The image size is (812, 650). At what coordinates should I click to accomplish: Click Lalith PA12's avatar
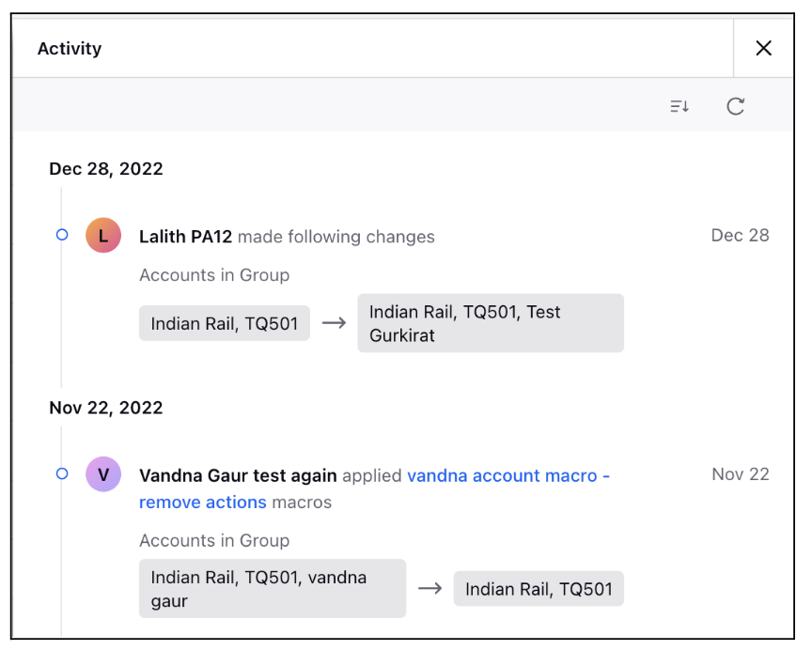(103, 236)
